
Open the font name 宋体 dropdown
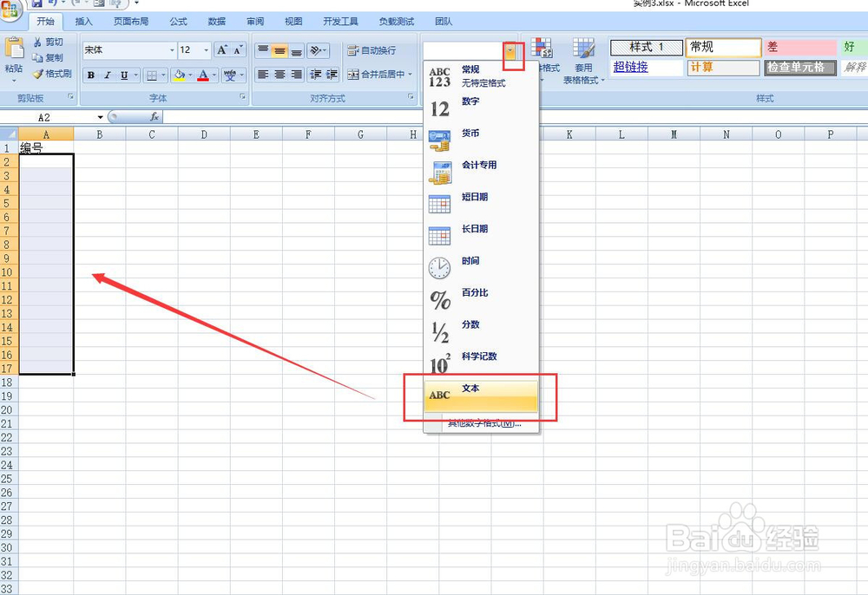point(172,50)
